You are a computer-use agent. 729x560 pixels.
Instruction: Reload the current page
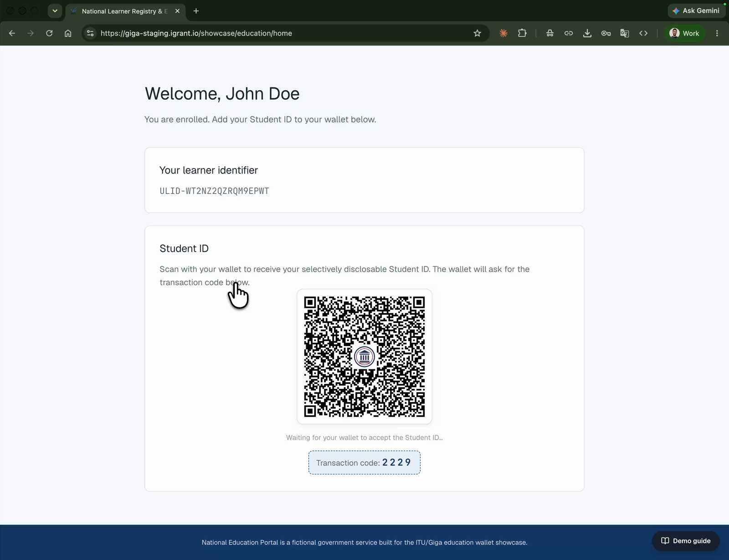(49, 33)
